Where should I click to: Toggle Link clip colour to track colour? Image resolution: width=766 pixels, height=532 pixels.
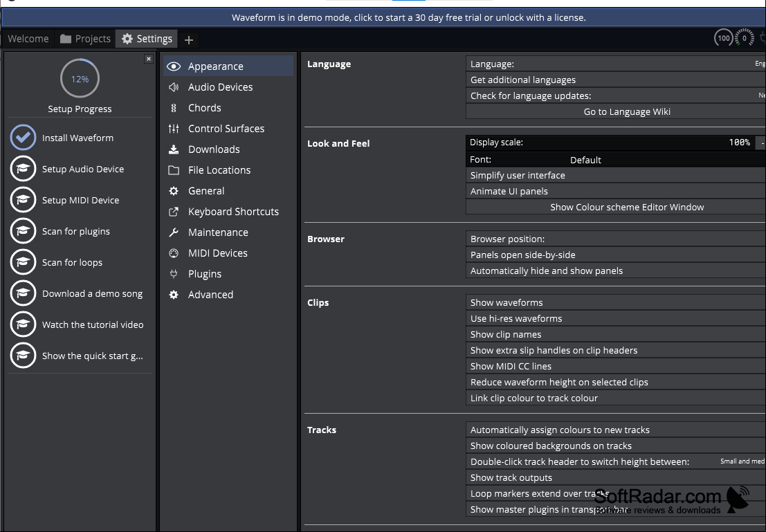[616, 398]
